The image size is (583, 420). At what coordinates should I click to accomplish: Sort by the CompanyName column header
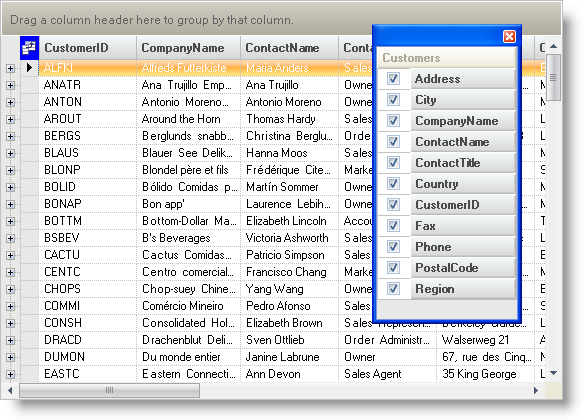pyautogui.click(x=189, y=48)
